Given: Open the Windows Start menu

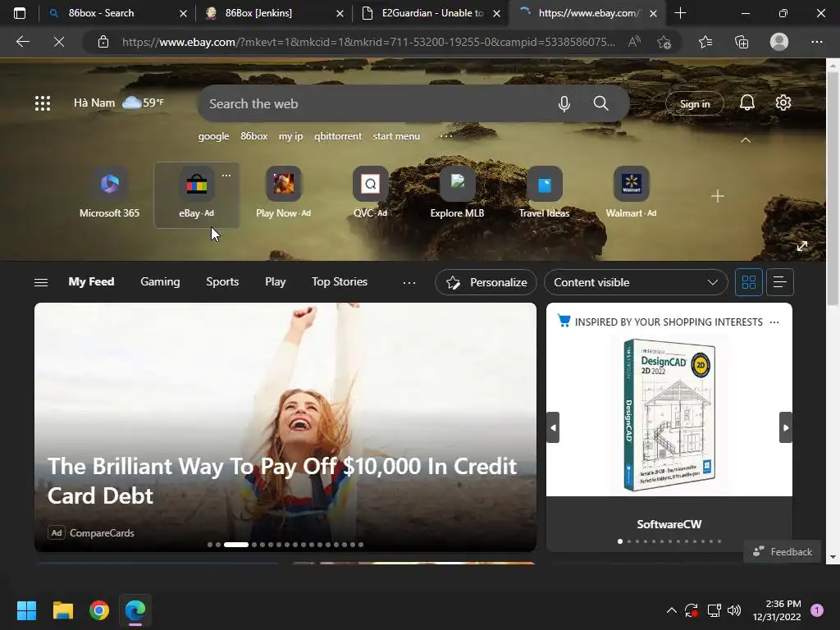Looking at the screenshot, I should [26, 610].
